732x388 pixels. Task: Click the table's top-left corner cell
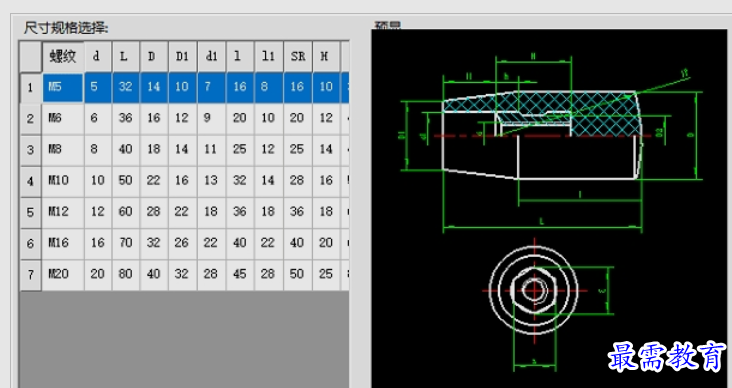click(31, 56)
